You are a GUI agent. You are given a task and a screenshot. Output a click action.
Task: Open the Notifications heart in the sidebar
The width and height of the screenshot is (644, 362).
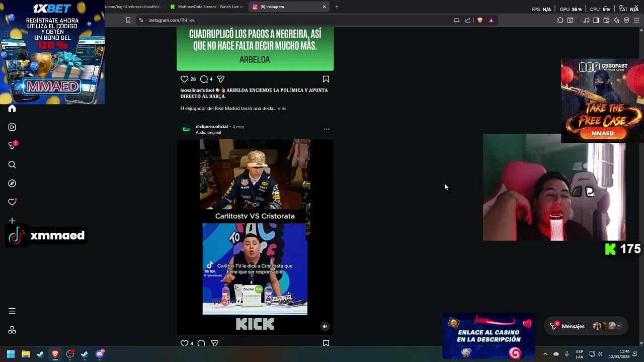pyautogui.click(x=12, y=202)
